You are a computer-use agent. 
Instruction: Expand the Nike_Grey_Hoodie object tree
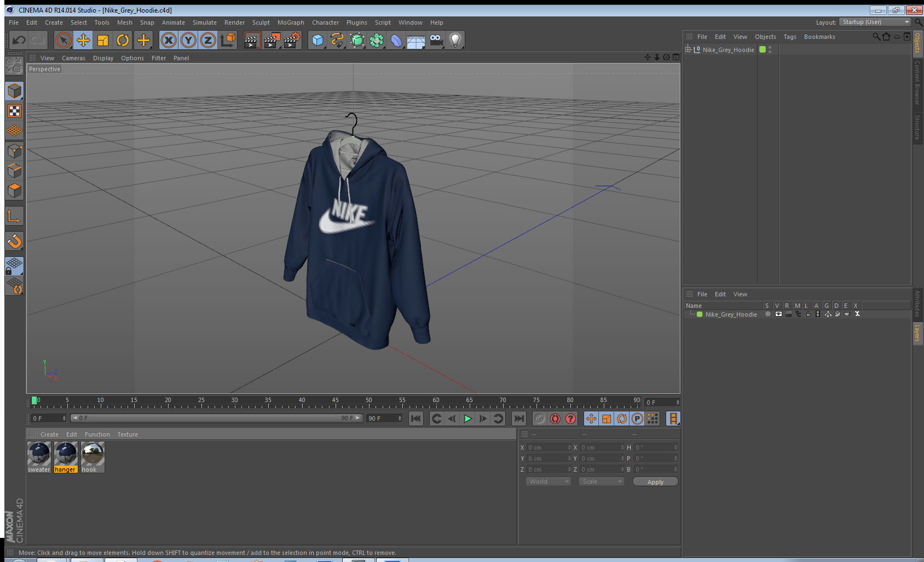tap(688, 49)
